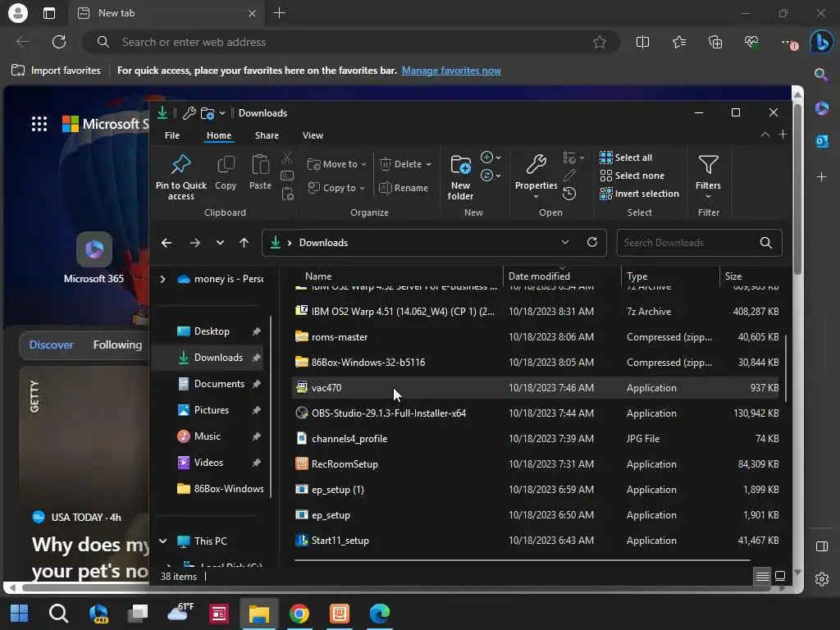
Task: Open recent locations dropdown arrow
Action: 220,243
